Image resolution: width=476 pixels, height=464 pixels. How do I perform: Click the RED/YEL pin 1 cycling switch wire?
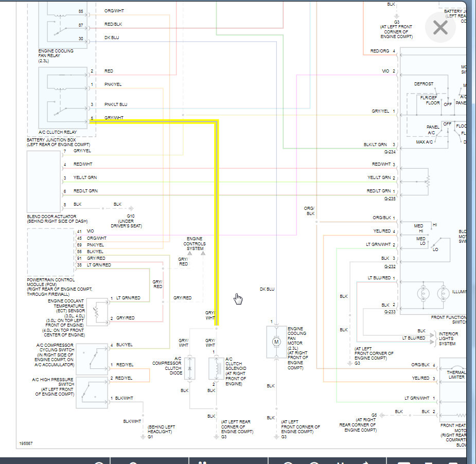click(x=122, y=365)
